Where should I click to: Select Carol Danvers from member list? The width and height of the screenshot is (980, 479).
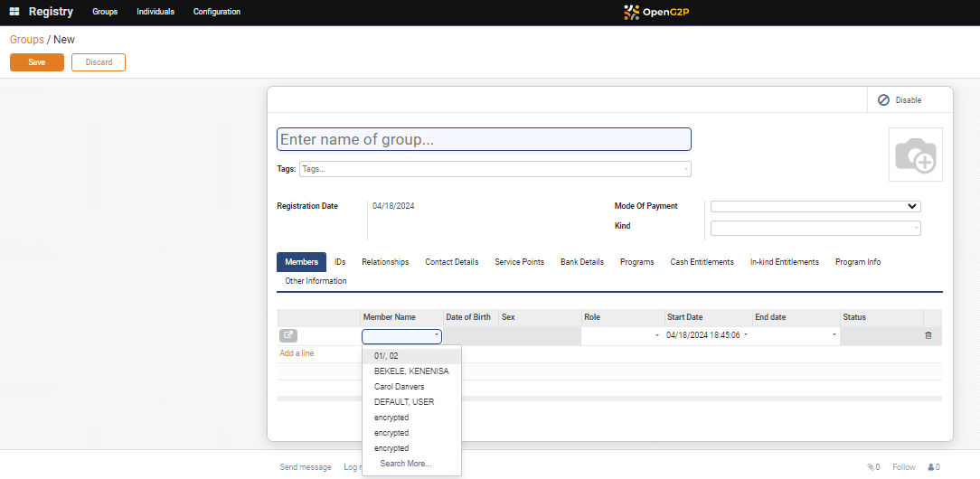(x=399, y=387)
